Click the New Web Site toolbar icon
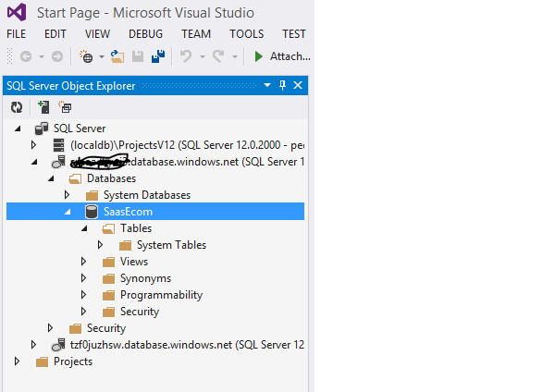Viewport: 555px width, 392px height. 86,56
